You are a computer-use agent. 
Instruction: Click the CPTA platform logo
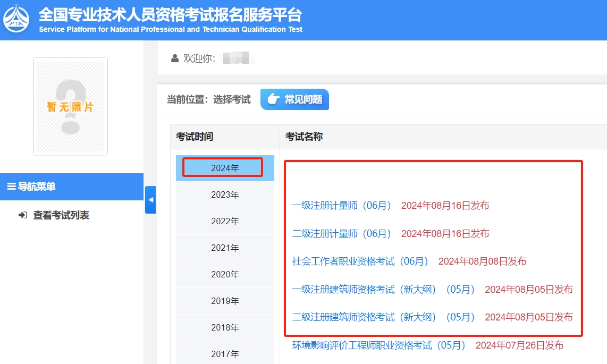point(16,16)
